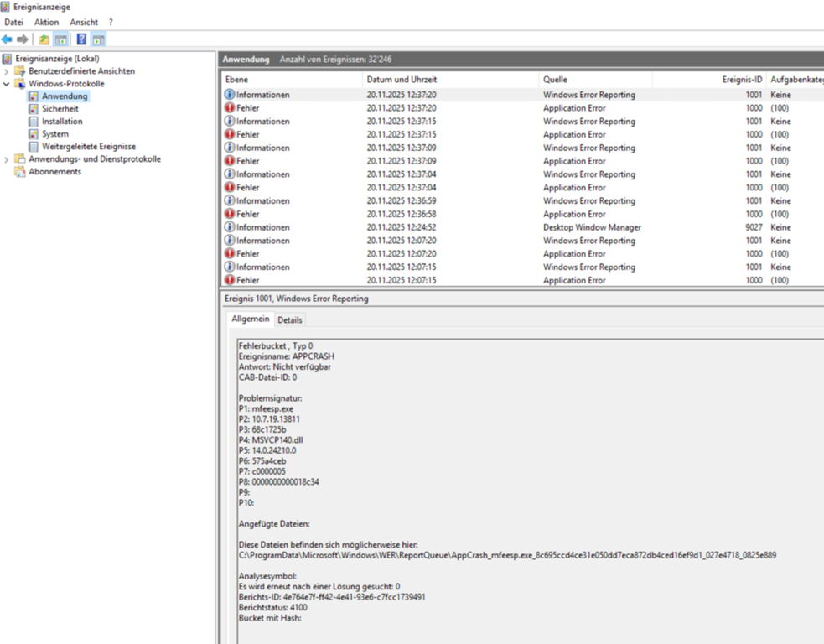
Task: Open Help via blue question mark icon
Action: (81, 39)
